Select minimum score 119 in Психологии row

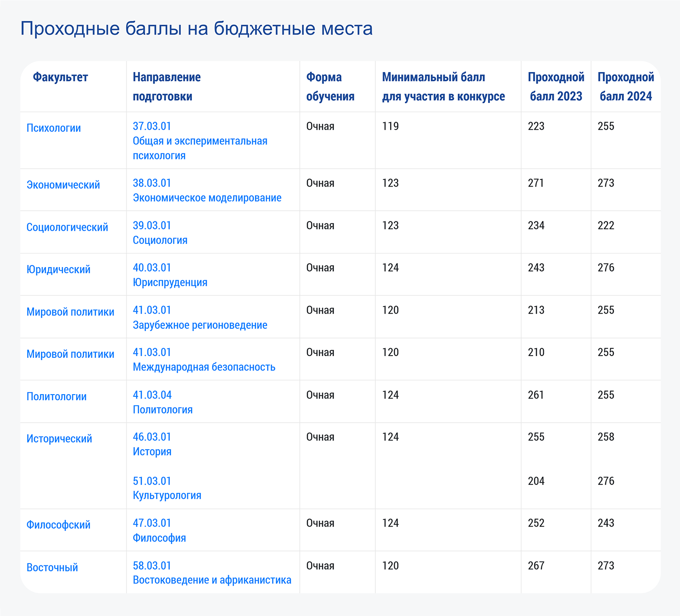click(390, 127)
